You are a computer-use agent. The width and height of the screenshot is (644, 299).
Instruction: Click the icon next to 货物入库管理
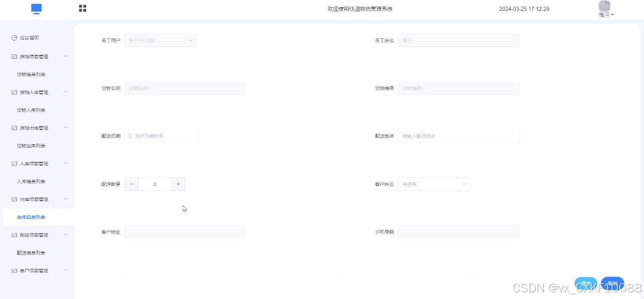(x=14, y=92)
